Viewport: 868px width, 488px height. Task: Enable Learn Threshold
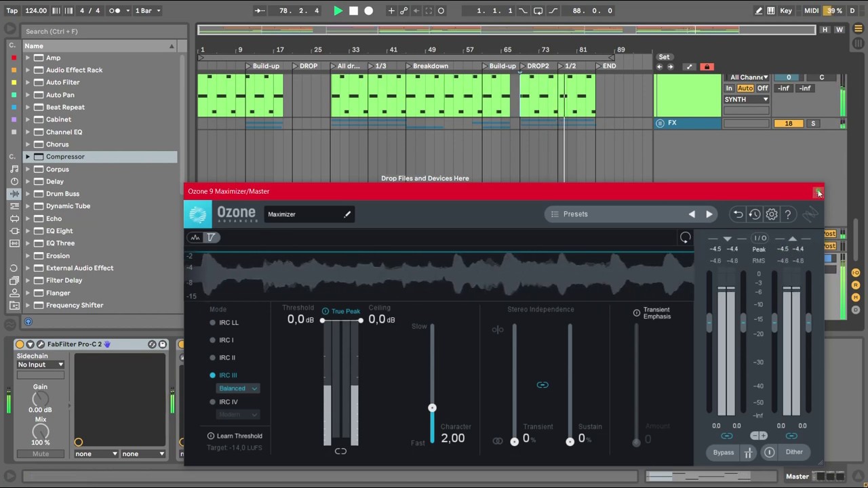[x=235, y=436]
